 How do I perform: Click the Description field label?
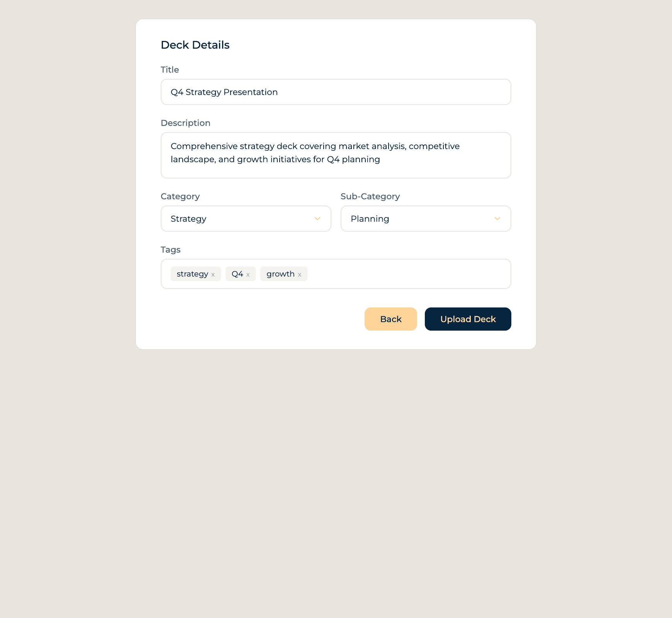coord(185,123)
